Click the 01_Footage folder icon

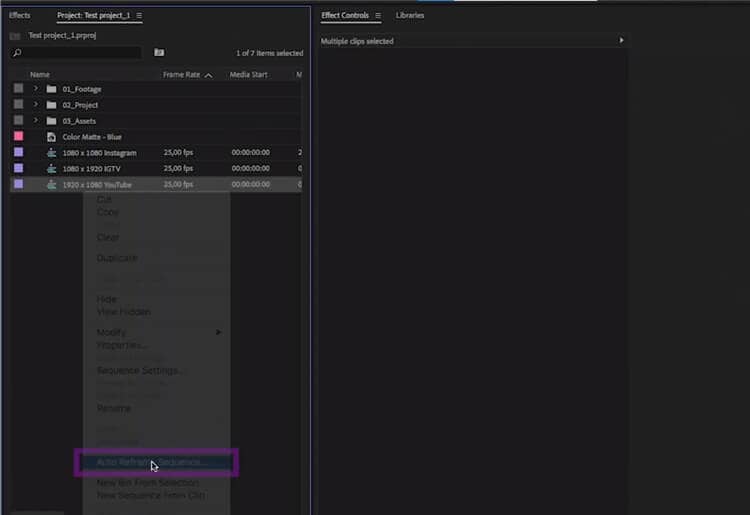click(x=51, y=89)
